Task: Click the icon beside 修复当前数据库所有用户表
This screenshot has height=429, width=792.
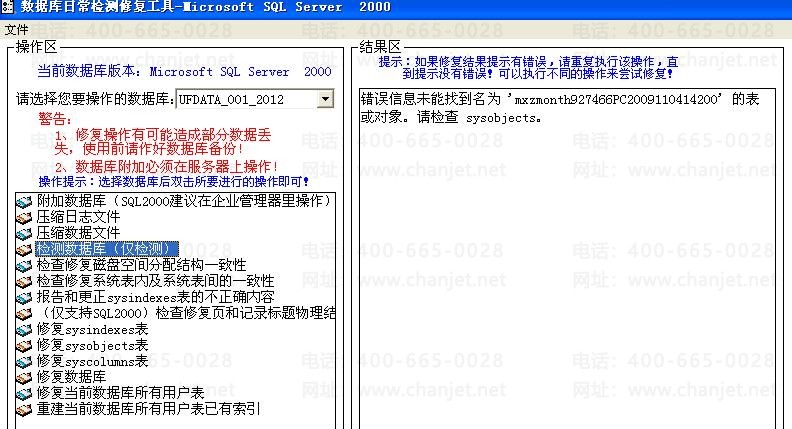Action: tap(24, 394)
